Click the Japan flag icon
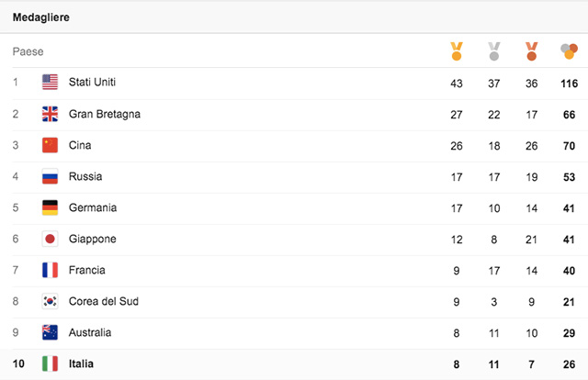This screenshot has height=380, width=588. point(51,239)
